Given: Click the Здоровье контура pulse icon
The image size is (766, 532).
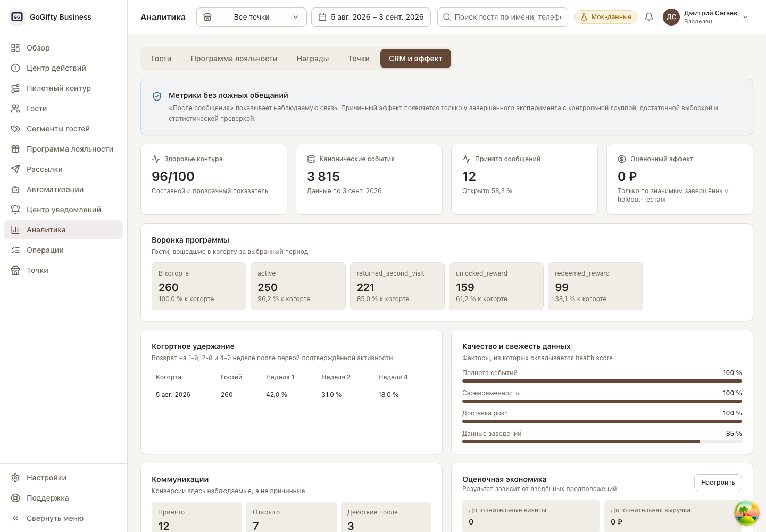Looking at the screenshot, I should coord(156,159).
